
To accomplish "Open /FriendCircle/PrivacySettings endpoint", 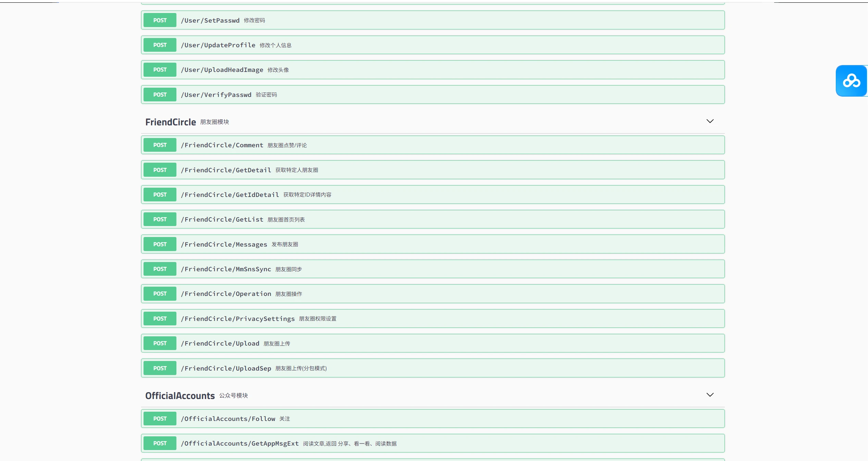I will click(x=238, y=319).
